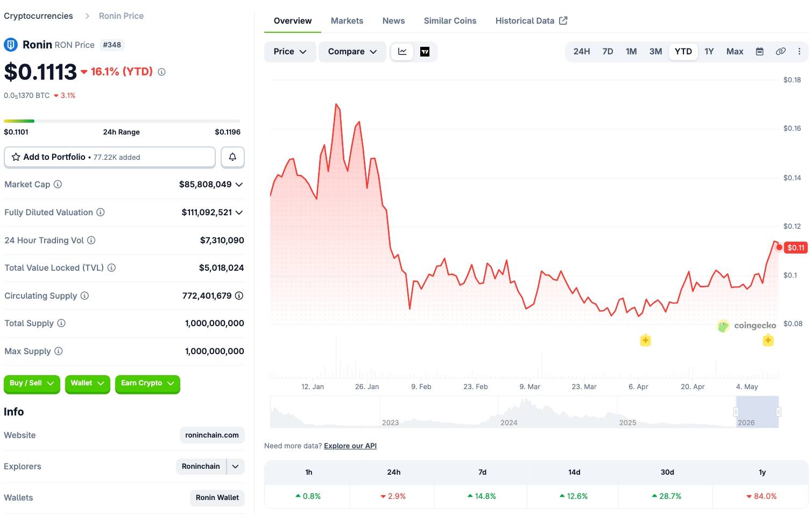812x514 pixels.
Task: Open the Market Cap info tooltip icon
Action: pyautogui.click(x=58, y=184)
